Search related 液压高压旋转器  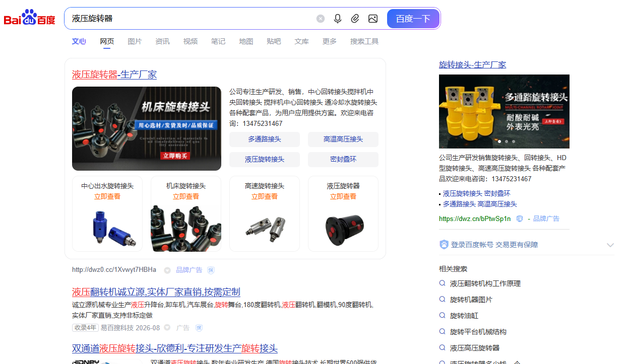tap(475, 348)
